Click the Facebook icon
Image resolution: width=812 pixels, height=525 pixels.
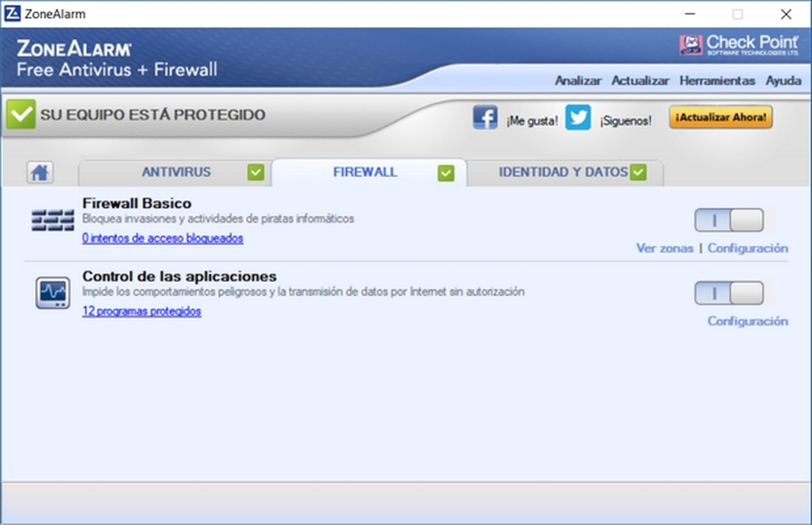pyautogui.click(x=485, y=117)
